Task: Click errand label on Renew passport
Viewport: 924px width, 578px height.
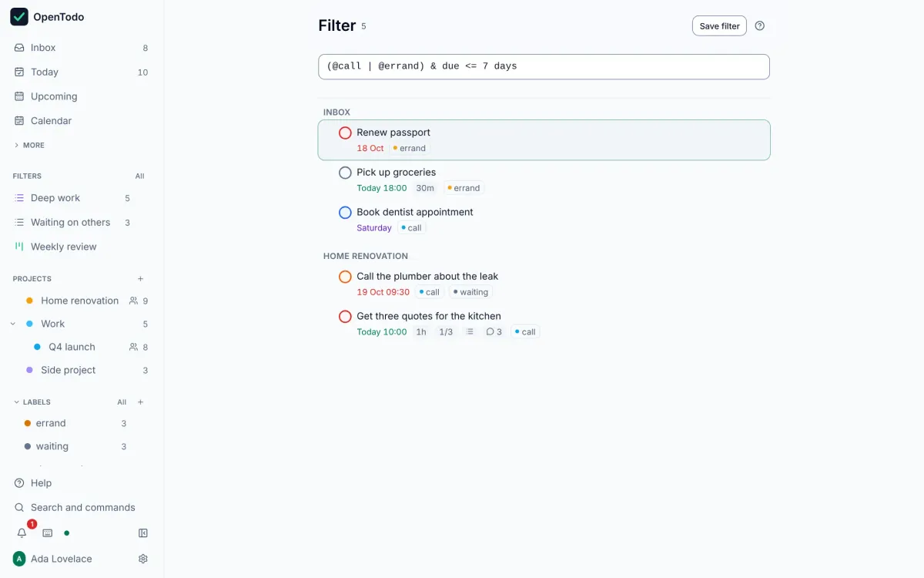Action: 410,148
